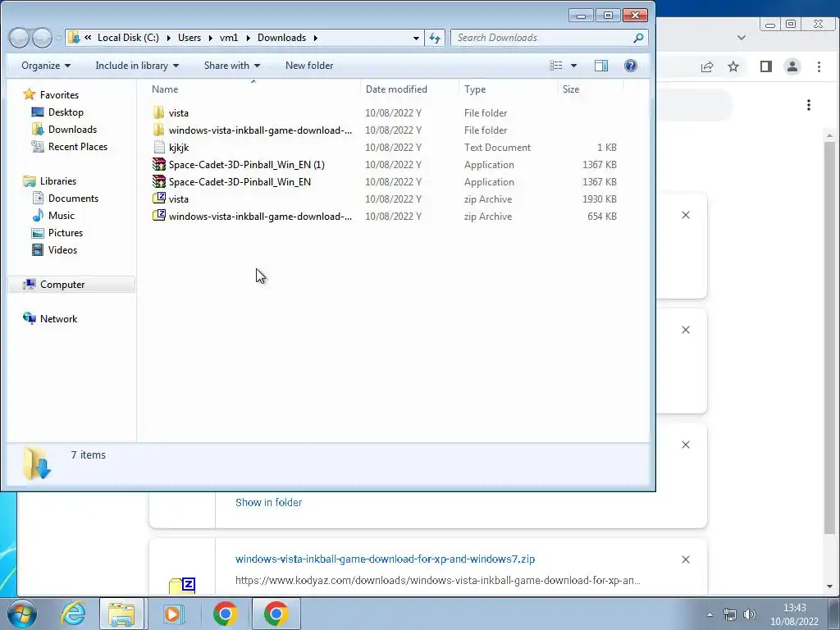Select windows-vista-inkball zip archive 654 KB row
The image size is (840, 630).
point(385,216)
